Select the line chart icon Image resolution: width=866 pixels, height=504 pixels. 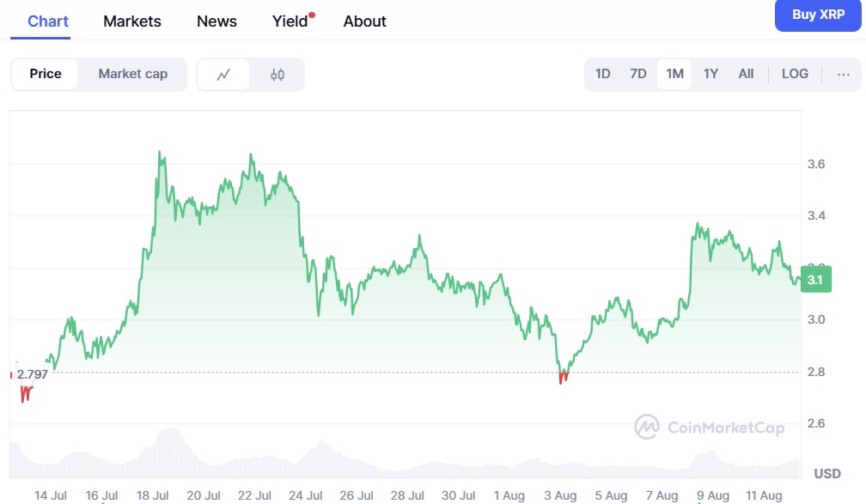223,75
